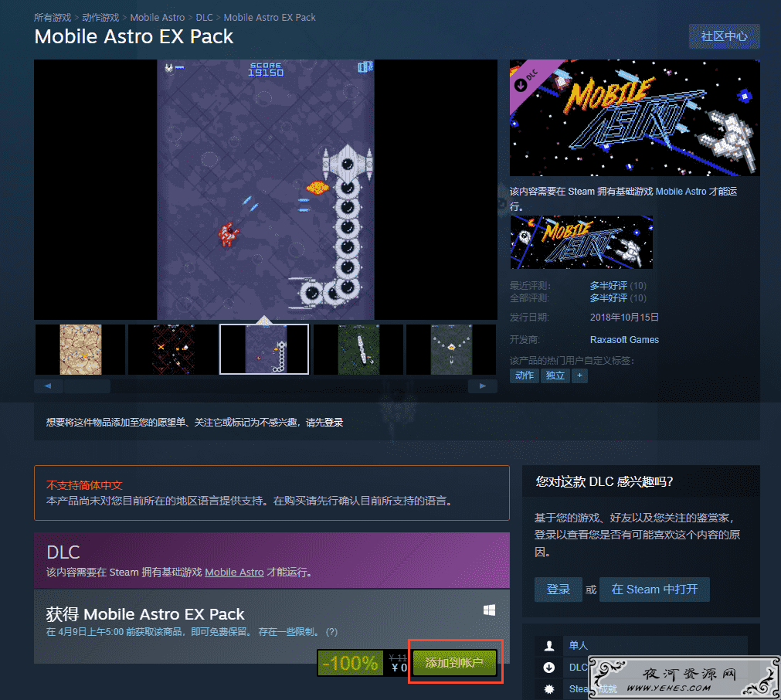Click the 登录 login button

point(559,590)
